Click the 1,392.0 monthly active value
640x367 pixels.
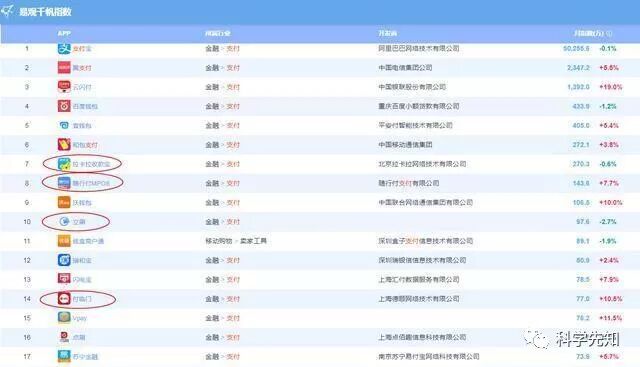[578, 87]
